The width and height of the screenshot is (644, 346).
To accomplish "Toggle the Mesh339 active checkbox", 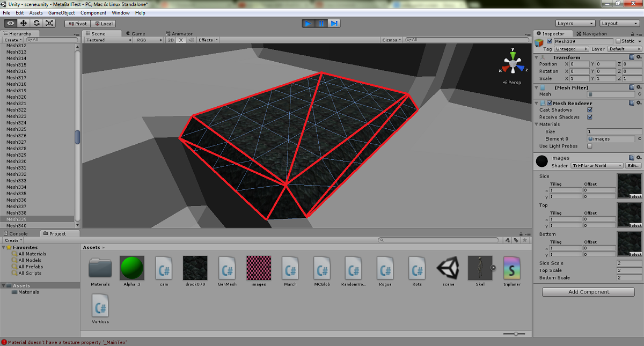I will (x=549, y=41).
